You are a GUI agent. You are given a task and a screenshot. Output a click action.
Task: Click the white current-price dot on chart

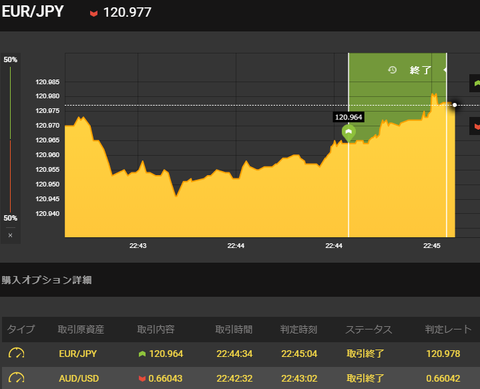[455, 105]
